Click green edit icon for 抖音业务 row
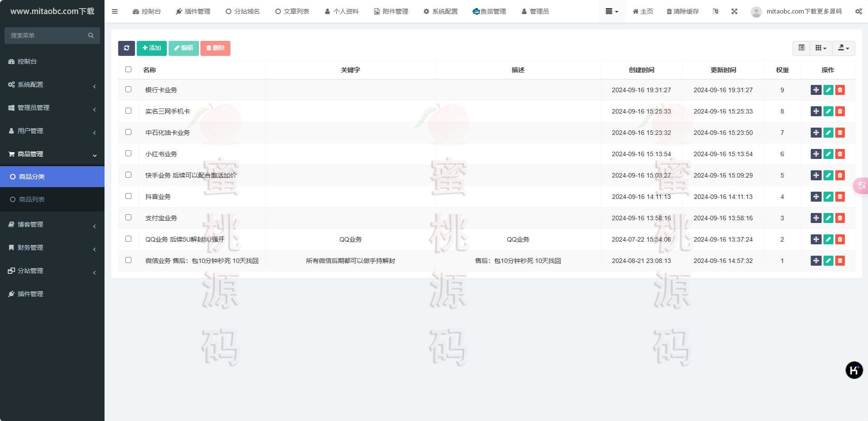This screenshot has width=868, height=421. (x=828, y=197)
